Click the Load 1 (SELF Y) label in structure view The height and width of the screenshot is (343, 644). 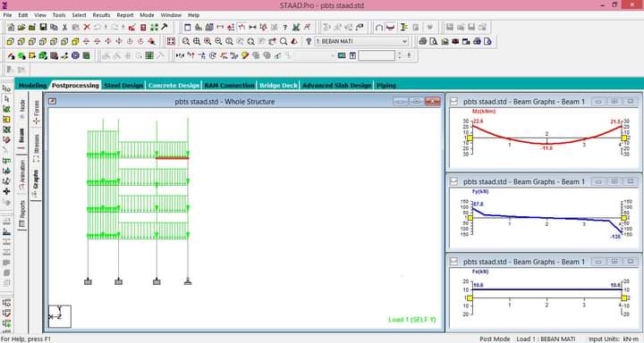pyautogui.click(x=412, y=320)
